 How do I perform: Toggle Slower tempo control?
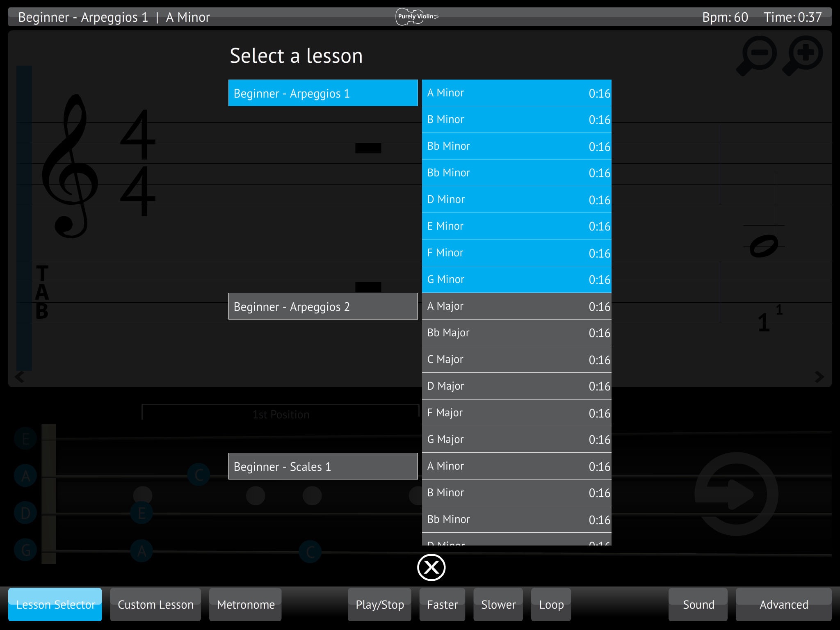tap(500, 603)
